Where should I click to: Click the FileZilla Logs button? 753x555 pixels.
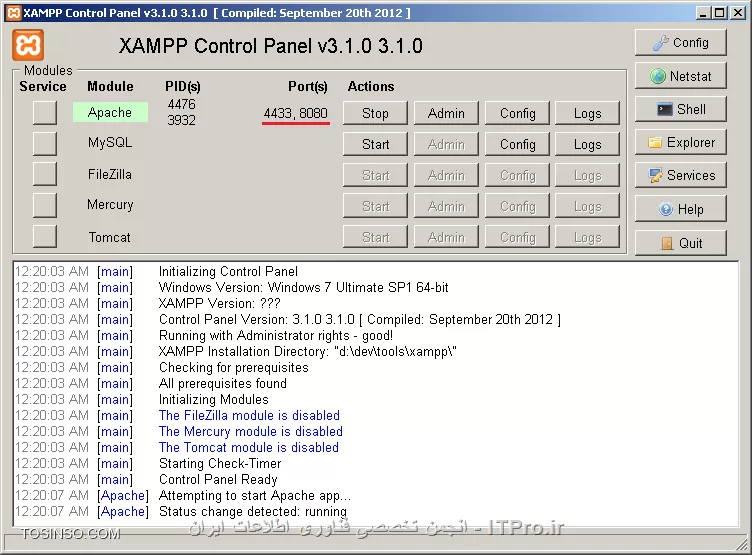(587, 175)
